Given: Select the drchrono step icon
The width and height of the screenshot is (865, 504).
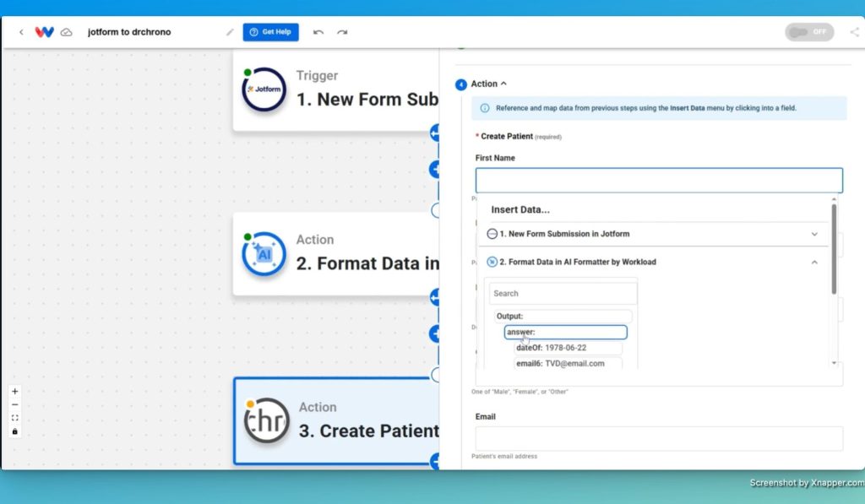Looking at the screenshot, I should point(266,420).
